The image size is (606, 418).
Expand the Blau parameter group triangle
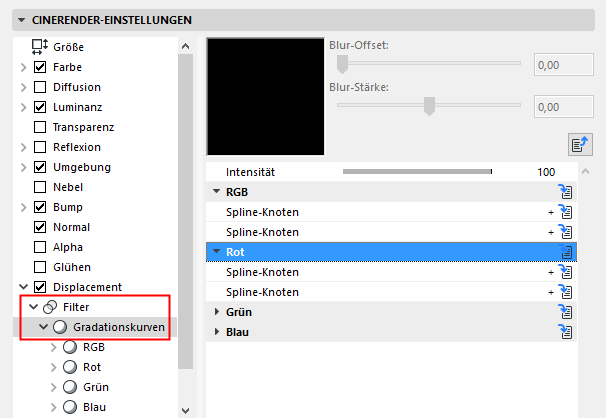pos(217,332)
